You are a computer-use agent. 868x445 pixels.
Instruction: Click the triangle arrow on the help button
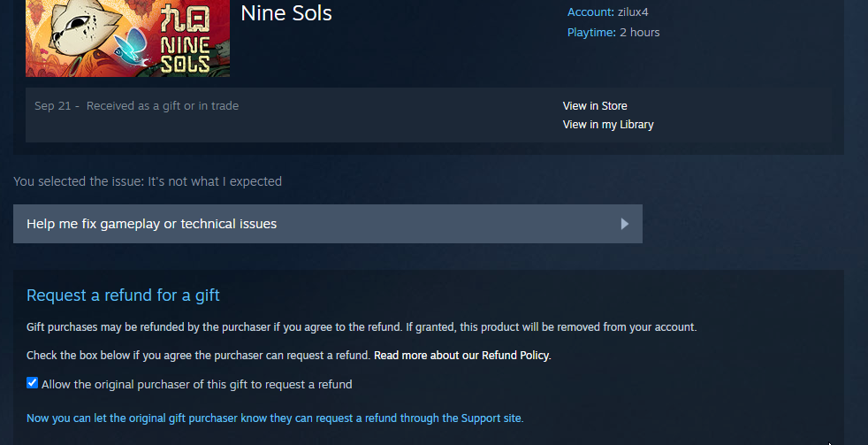[x=624, y=224]
